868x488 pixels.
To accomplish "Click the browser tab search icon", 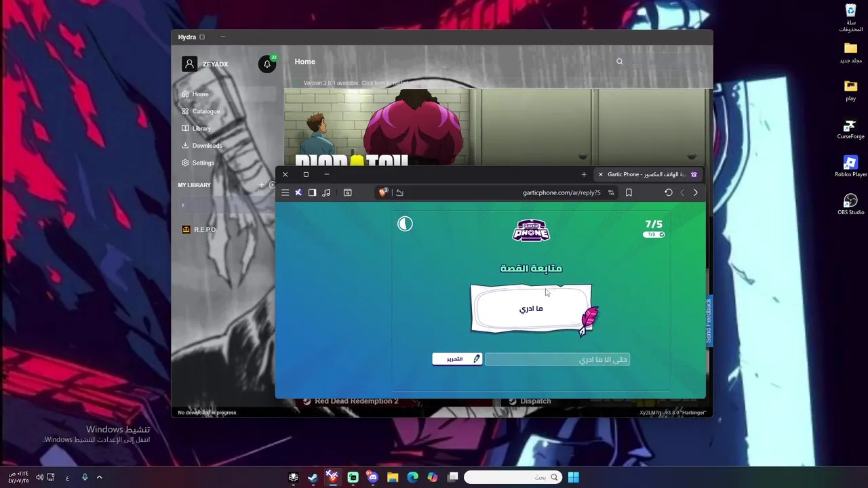I will pyautogui.click(x=347, y=192).
